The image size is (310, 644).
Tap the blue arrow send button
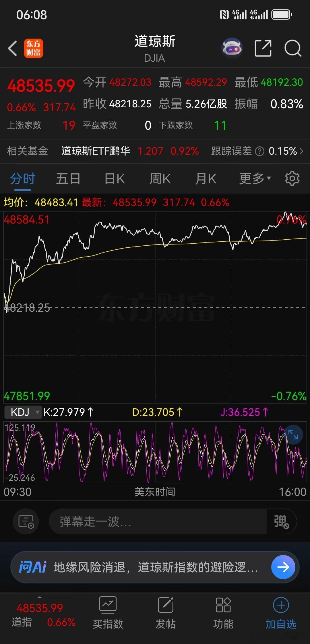[283, 567]
